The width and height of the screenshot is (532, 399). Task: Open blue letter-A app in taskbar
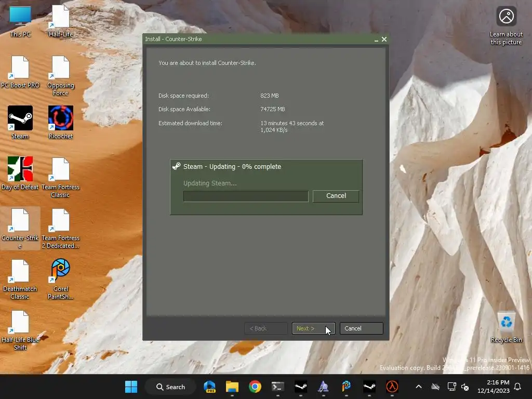click(323, 387)
